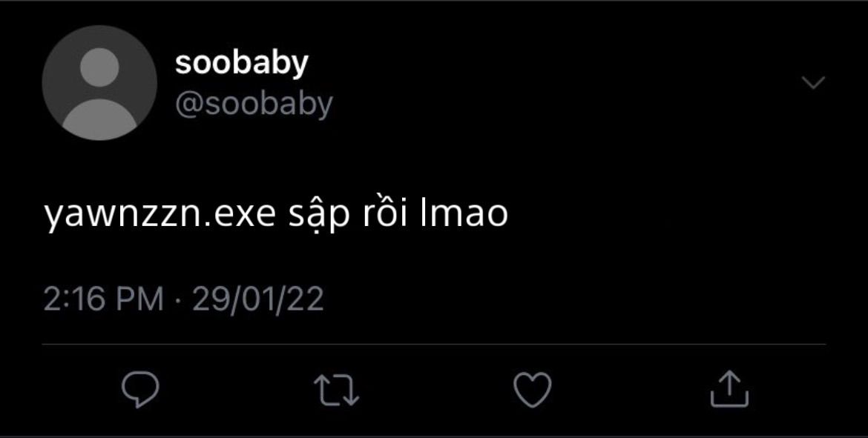Open the bold soobaby display name
The width and height of the screenshot is (868, 438).
[241, 63]
